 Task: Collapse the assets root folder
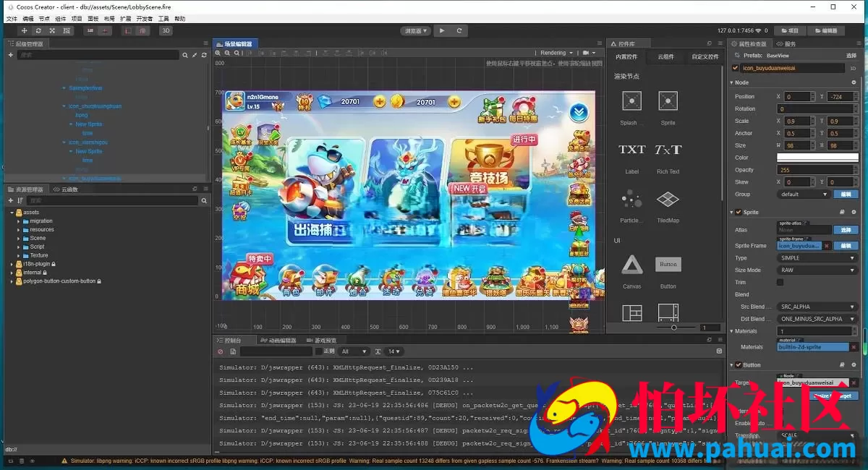point(12,213)
